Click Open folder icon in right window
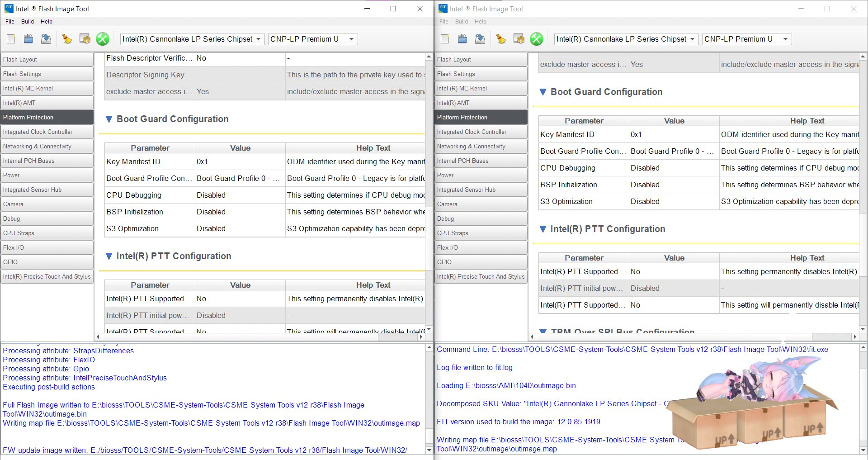This screenshot has height=460, width=868. (x=462, y=39)
